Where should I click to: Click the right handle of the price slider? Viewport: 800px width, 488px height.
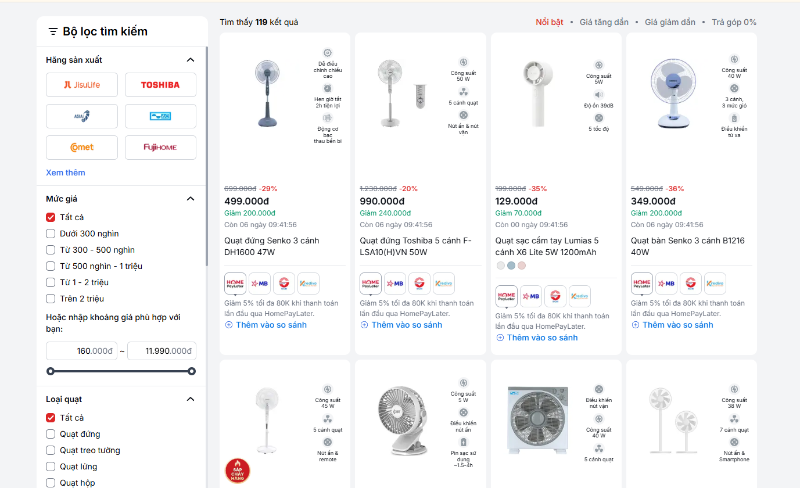pyautogui.click(x=191, y=371)
